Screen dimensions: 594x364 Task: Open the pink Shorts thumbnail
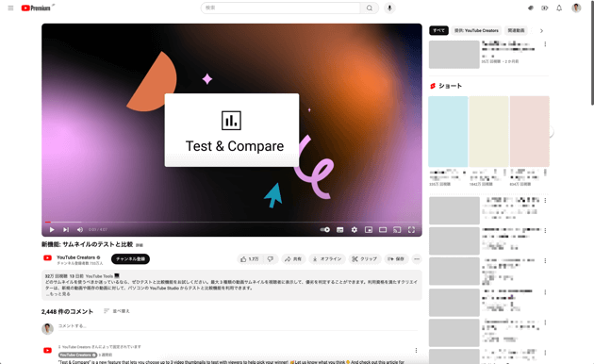pyautogui.click(x=529, y=131)
